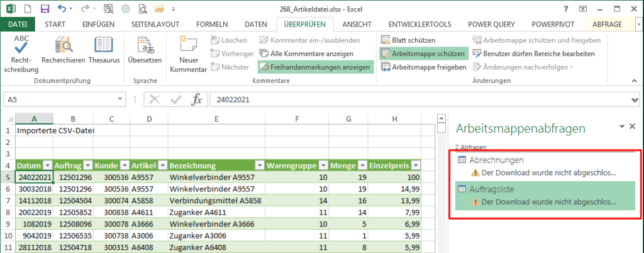This screenshot has height=253, width=644.
Task: Add a Neuer Kommentar
Action: pyautogui.click(x=188, y=55)
